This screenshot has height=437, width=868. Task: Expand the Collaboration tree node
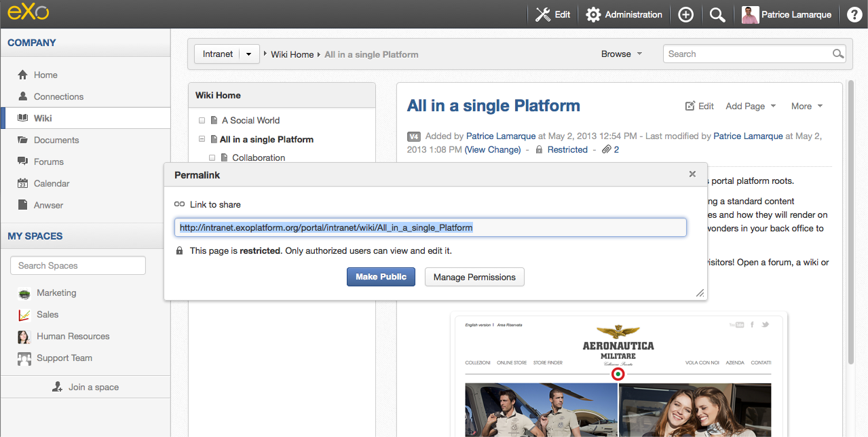[212, 157]
